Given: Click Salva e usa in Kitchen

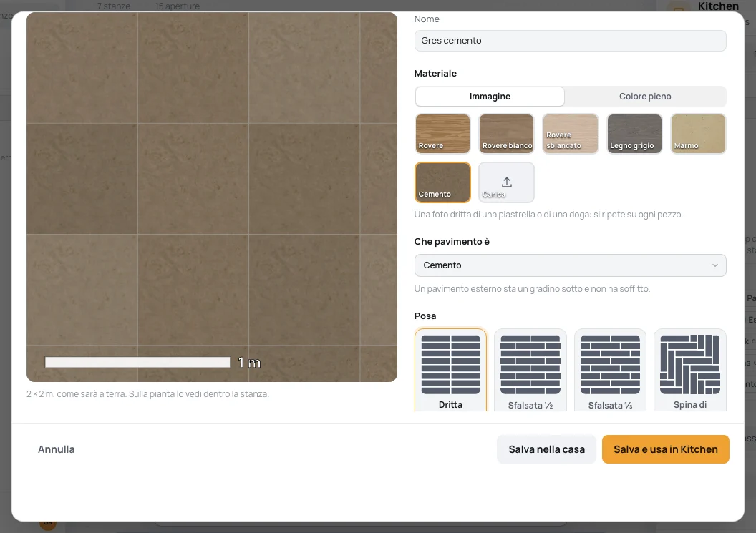Looking at the screenshot, I should click(665, 449).
